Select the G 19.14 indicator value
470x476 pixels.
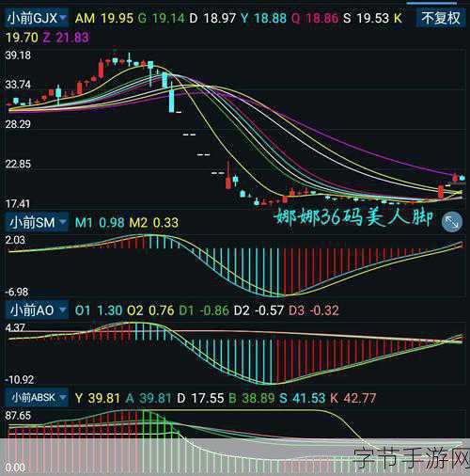point(161,18)
